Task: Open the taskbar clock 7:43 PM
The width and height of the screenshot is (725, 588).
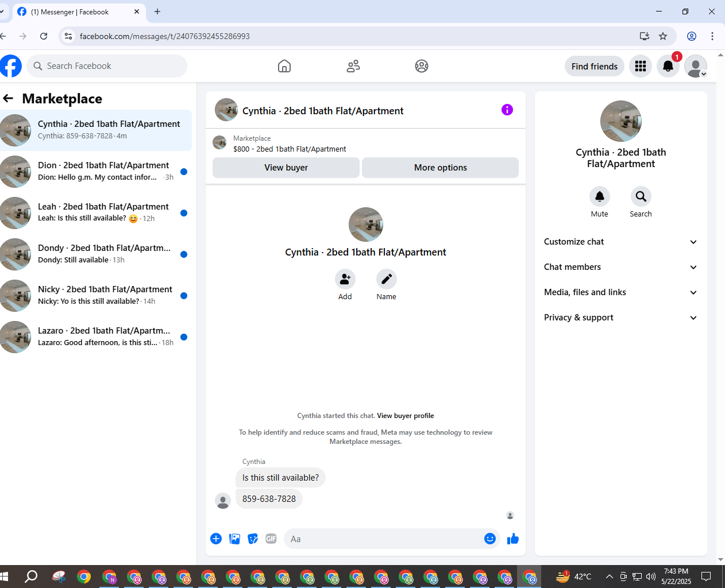Action: pos(676,577)
